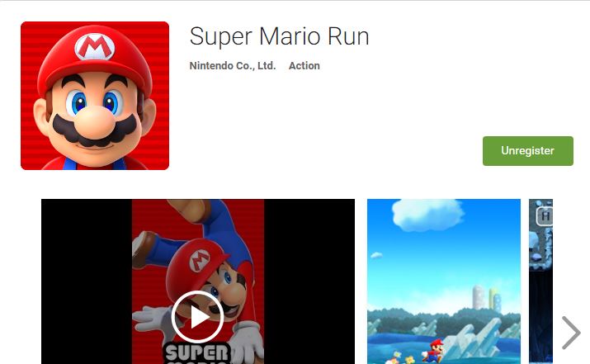Click the SUPER logo in trailer thumbnail
Viewport: 590px width, 364px height.
click(197, 352)
